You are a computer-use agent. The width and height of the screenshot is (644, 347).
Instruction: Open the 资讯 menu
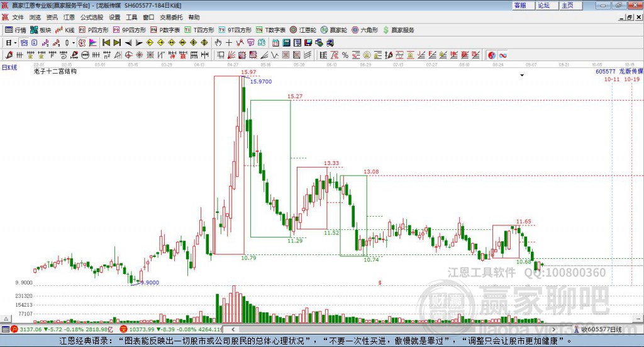pyautogui.click(x=52, y=17)
